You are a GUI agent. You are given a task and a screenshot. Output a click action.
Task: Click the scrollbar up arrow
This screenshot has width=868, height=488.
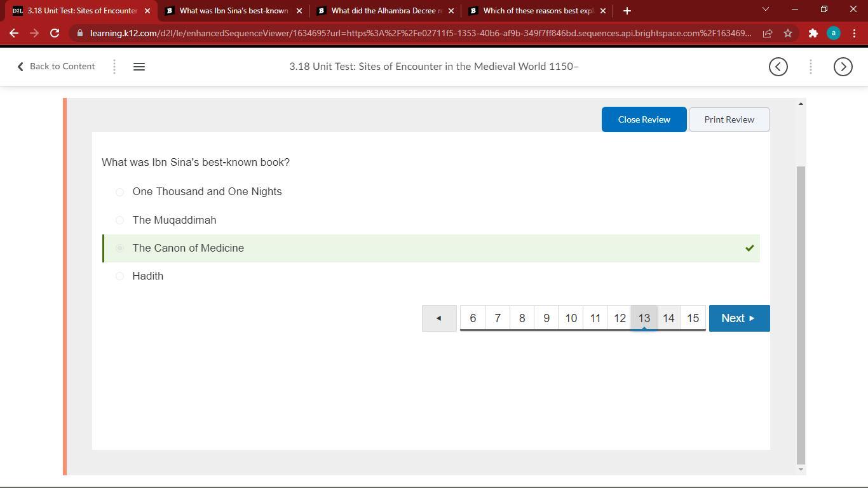801,103
